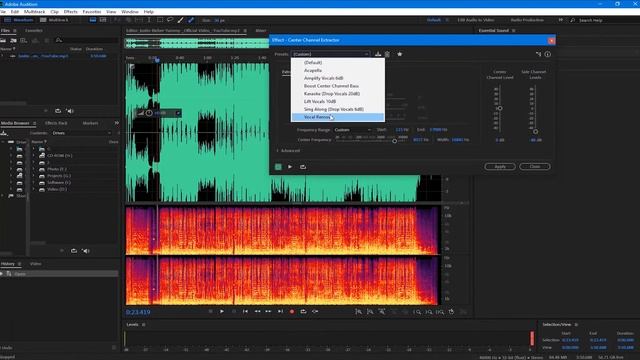This screenshot has width=640, height=360.
Task: Open the Files panel tab
Action: tap(5, 31)
